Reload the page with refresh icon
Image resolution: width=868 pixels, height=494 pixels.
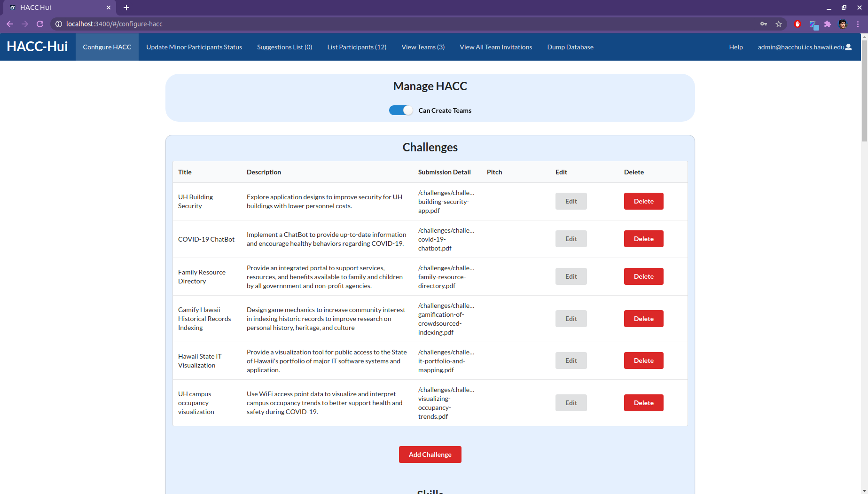(40, 24)
